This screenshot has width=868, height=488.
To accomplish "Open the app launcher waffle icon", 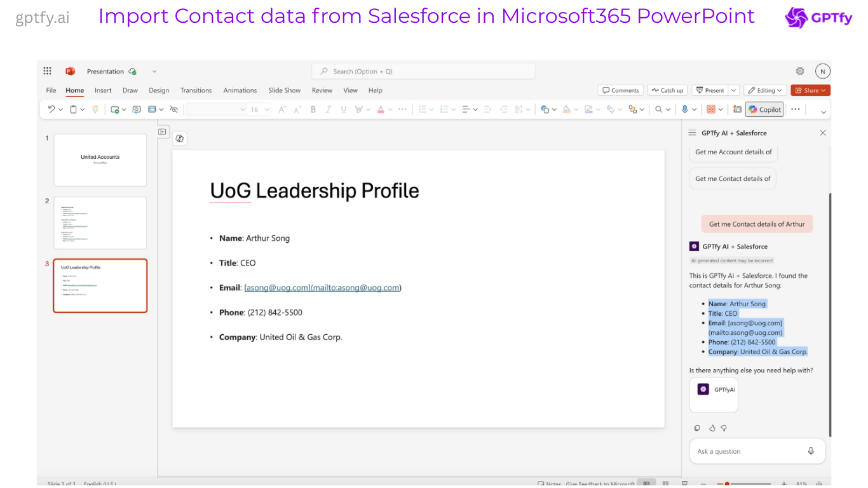I will pos(48,71).
